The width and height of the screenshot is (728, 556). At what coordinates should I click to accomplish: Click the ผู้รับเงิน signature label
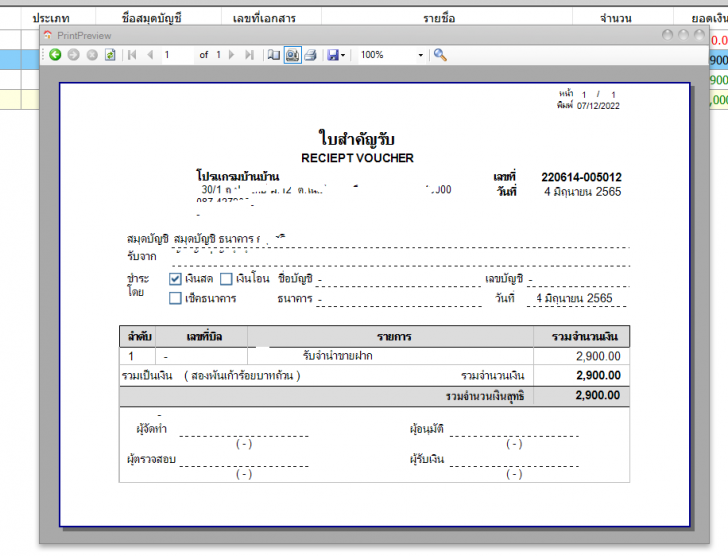click(x=427, y=459)
